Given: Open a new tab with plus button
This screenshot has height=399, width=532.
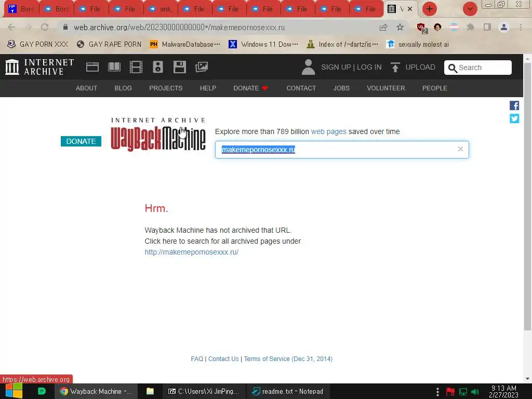Looking at the screenshot, I should pyautogui.click(x=429, y=9).
